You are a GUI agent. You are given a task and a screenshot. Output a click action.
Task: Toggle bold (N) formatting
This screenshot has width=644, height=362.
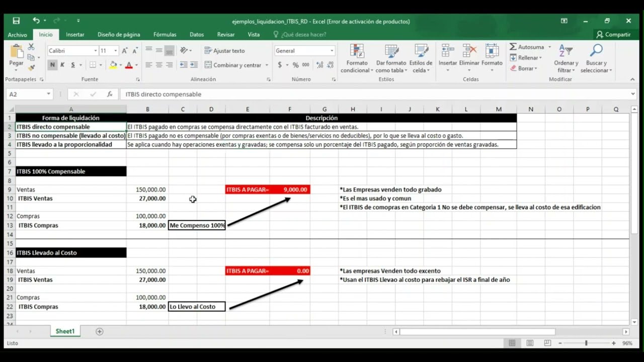coord(52,65)
